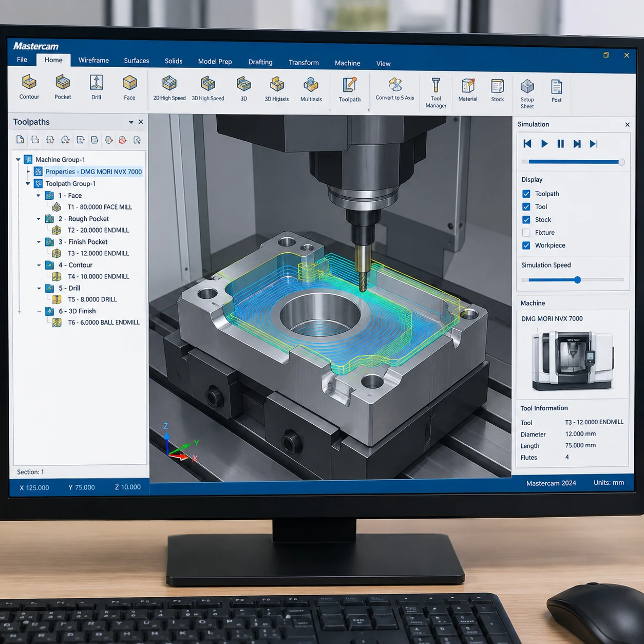Click last icon in Toolpaths panel toolbar
644x644 pixels.
(x=137, y=140)
